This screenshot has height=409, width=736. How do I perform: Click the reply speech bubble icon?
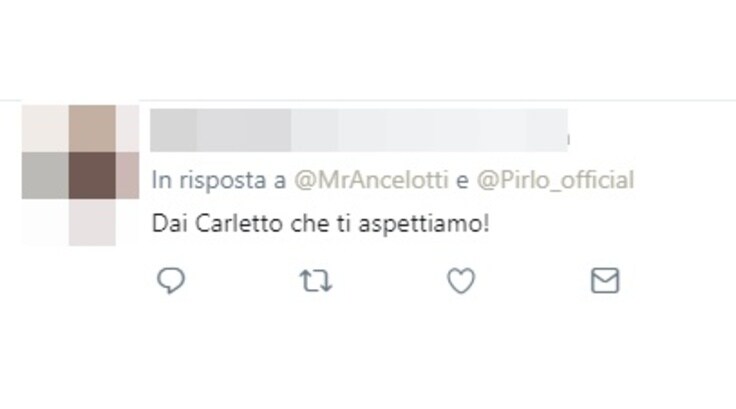171,280
